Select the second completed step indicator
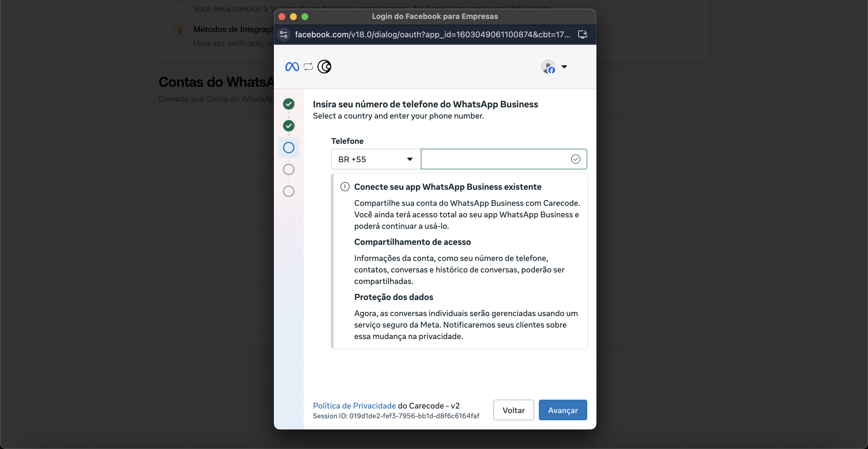Screen dimensions: 868x449 coord(288,126)
